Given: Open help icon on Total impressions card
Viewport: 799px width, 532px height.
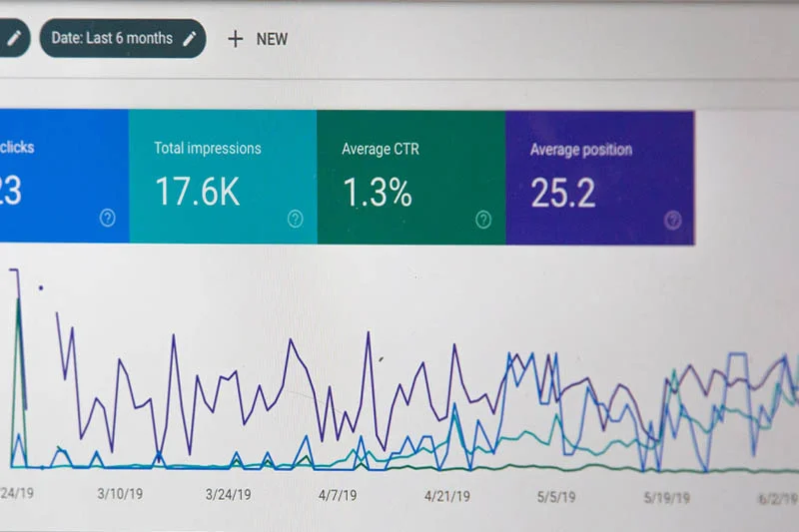Looking at the screenshot, I should coord(295,219).
